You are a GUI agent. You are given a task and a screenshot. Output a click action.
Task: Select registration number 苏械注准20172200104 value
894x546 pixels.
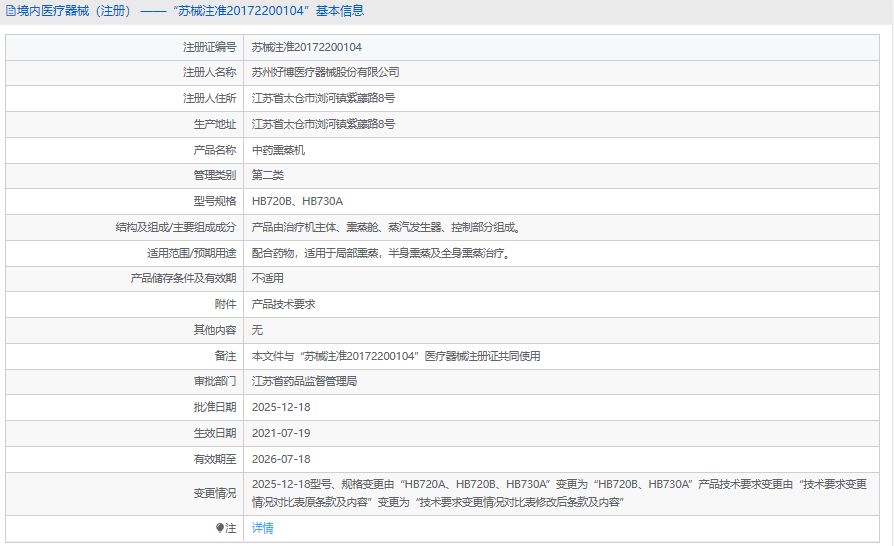[x=307, y=47]
